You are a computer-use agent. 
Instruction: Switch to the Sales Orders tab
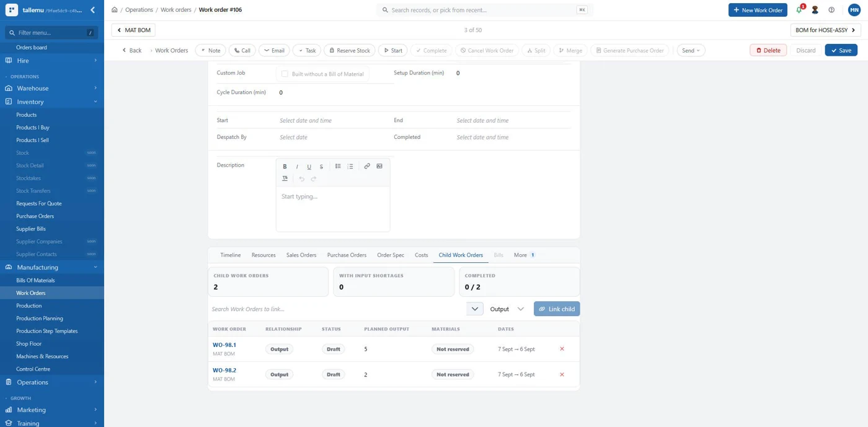301,255
